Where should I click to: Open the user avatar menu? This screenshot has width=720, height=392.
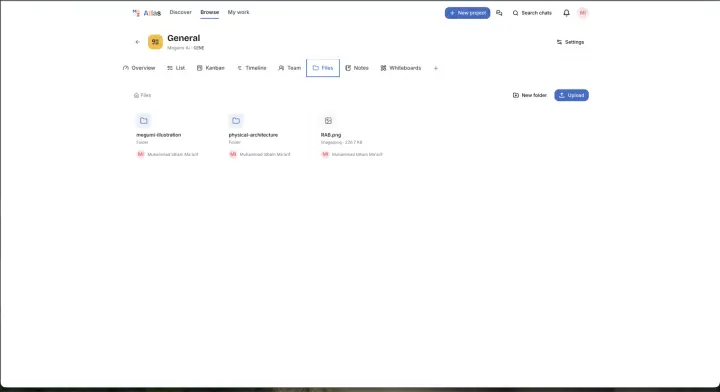pos(583,13)
